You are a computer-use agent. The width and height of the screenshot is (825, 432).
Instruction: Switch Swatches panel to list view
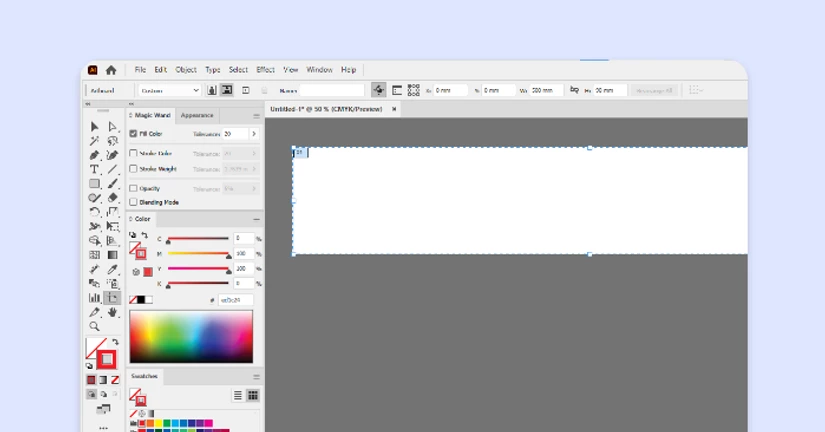(x=238, y=395)
